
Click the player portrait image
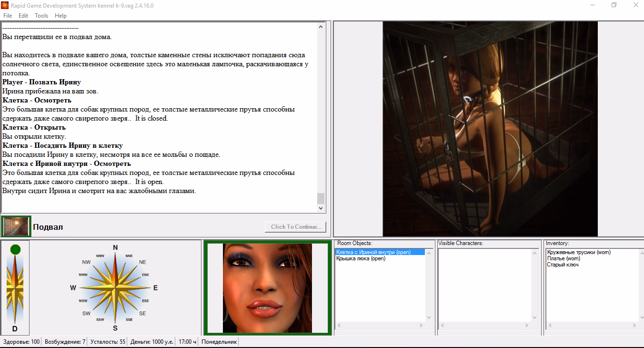[x=267, y=288]
